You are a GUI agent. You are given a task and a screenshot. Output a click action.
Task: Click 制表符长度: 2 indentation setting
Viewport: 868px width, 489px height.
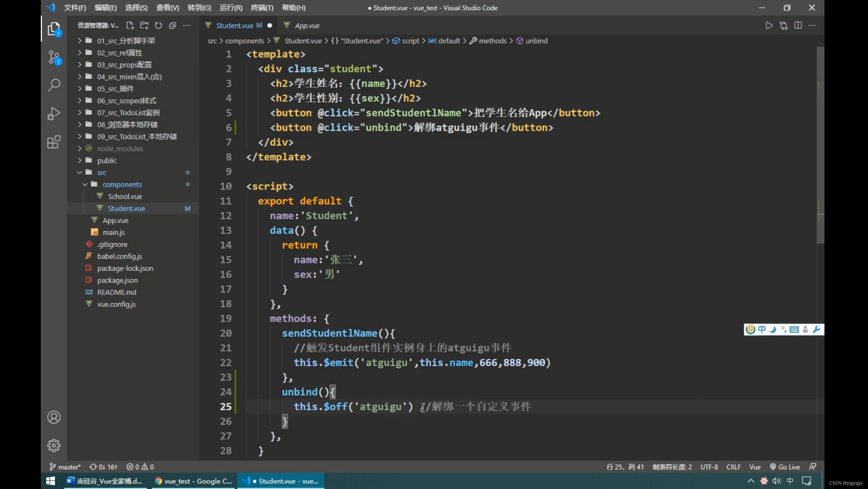coord(672,467)
